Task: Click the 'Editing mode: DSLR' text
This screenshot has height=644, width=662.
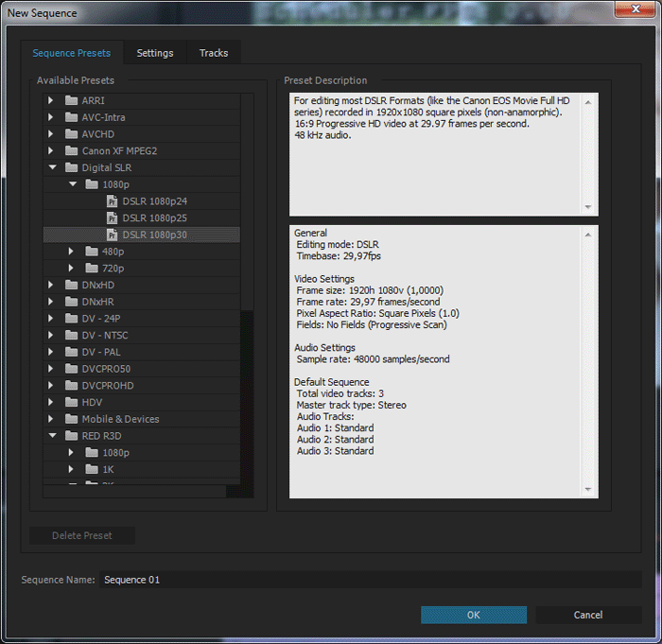Action: pos(338,245)
